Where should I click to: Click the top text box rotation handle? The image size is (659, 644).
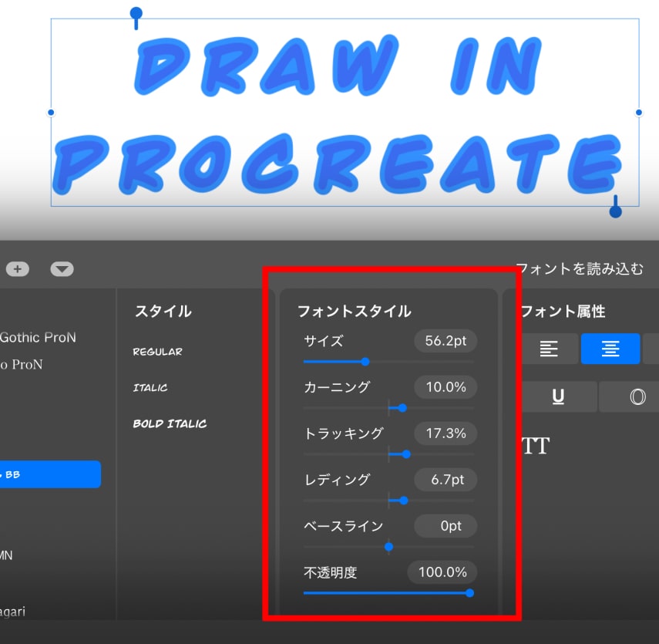[x=136, y=14]
